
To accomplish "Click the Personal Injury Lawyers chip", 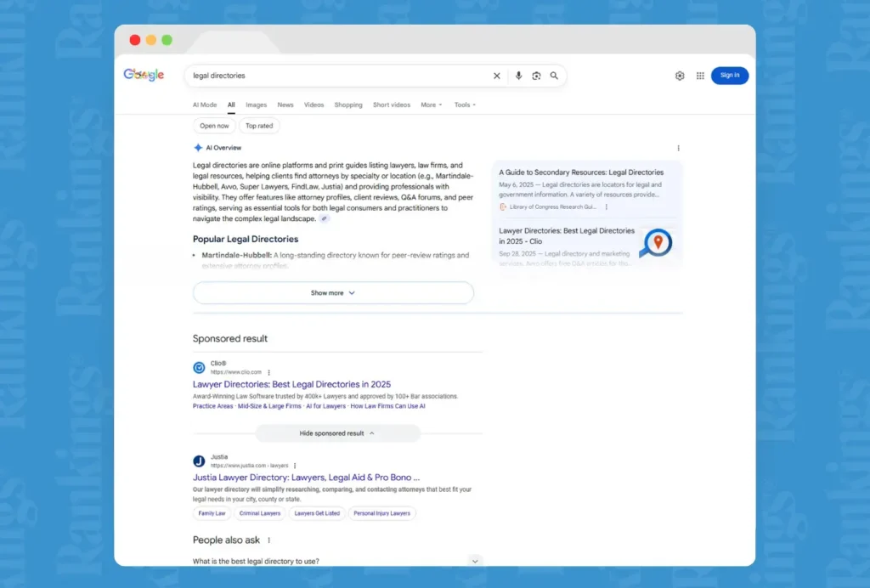I will coord(381,514).
